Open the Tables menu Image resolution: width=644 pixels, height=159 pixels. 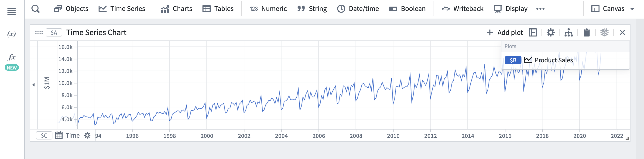[x=218, y=9]
